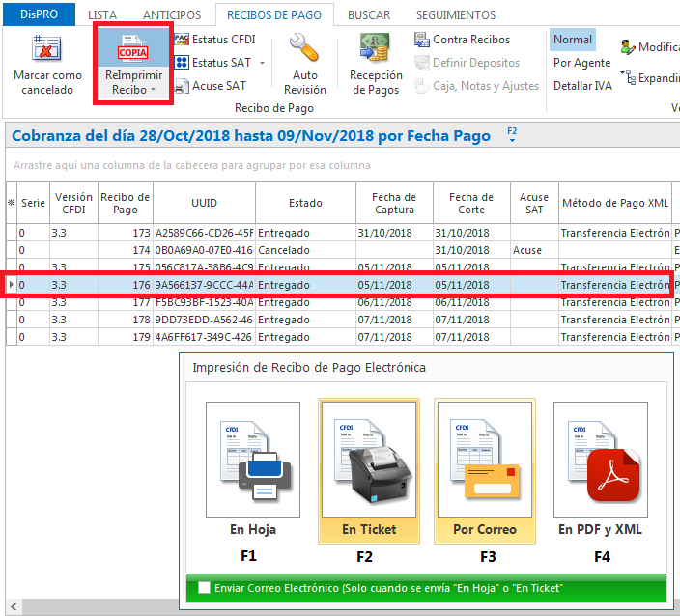Open Recepción de Pagos
Viewport: 680px width, 616px height.
click(376, 48)
